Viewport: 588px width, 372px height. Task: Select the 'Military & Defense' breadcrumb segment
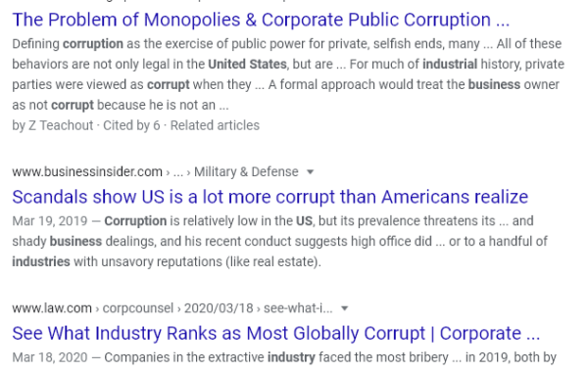coord(246,172)
